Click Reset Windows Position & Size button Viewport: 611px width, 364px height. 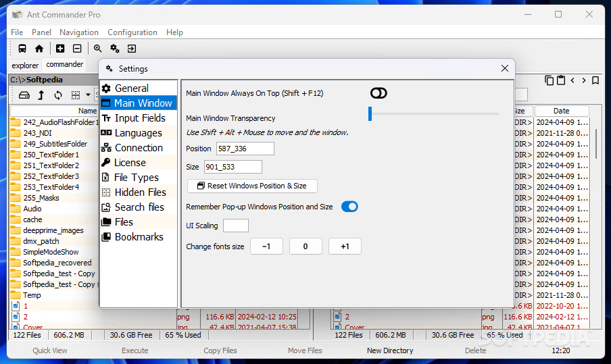(252, 186)
